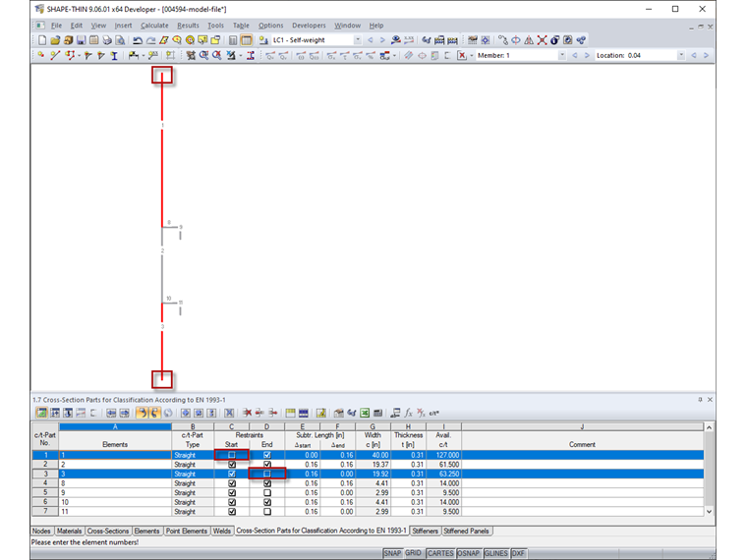Viewport: 747px width, 560px height.
Task: Click the Width cell showing 40.00
Action: pos(373,455)
